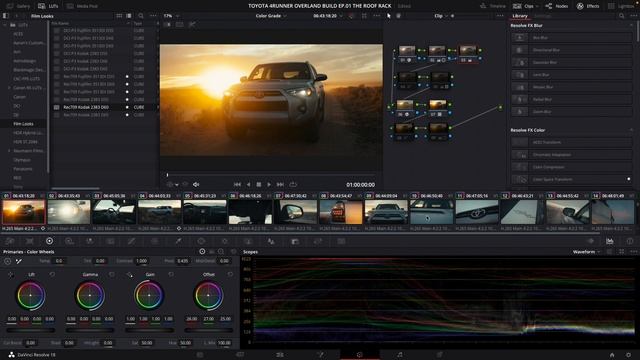Adjust the Lift master wheel slider
Image resolution: width=640 pixels, height=360 pixels.
tap(31, 330)
